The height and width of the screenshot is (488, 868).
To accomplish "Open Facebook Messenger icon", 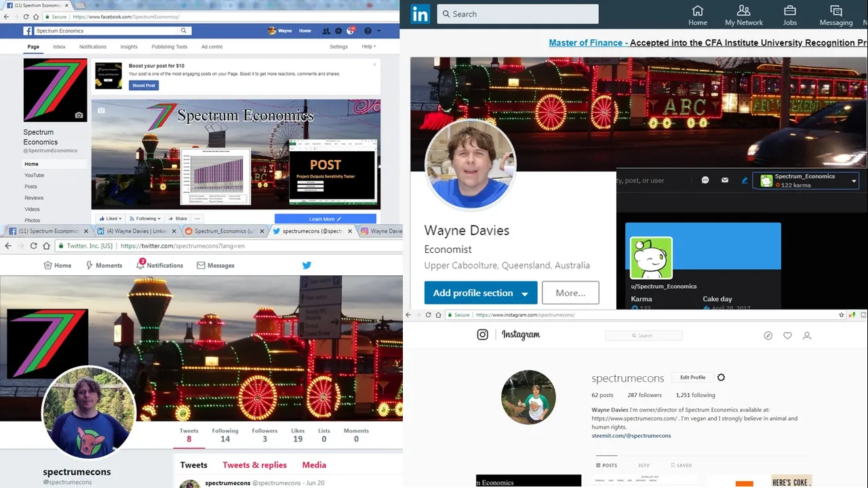I will (338, 30).
